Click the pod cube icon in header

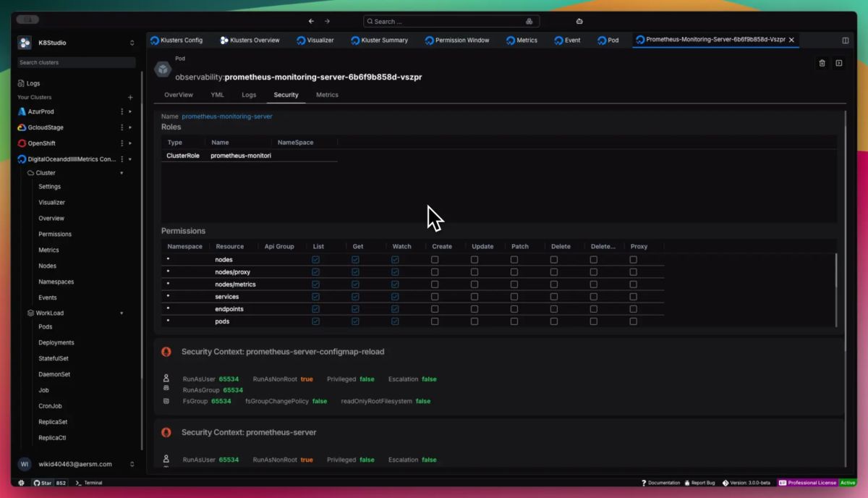[163, 69]
